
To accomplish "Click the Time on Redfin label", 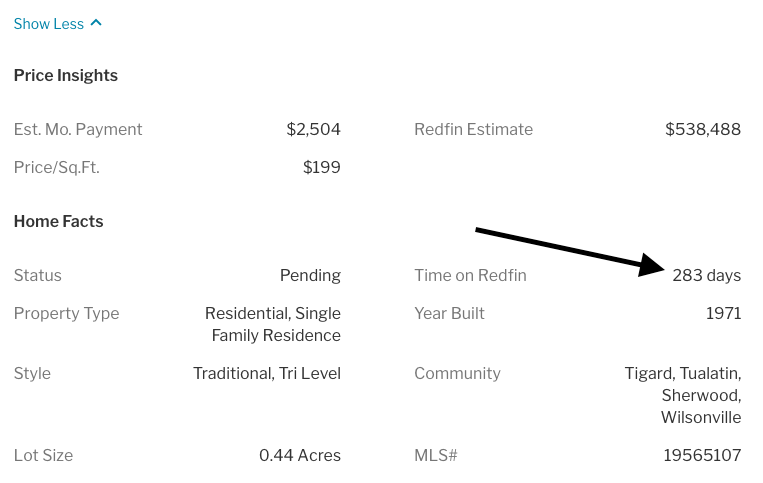I will point(470,275).
